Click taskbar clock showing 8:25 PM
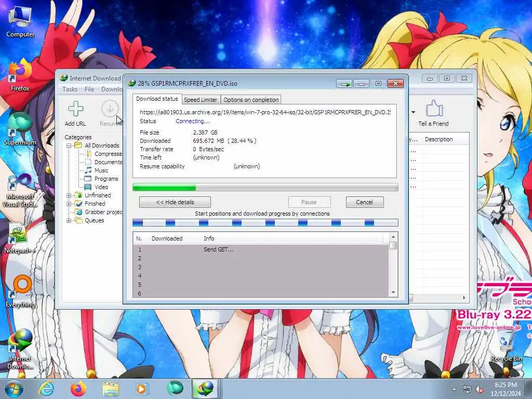Screen dimensions: 532x399 [506, 389]
